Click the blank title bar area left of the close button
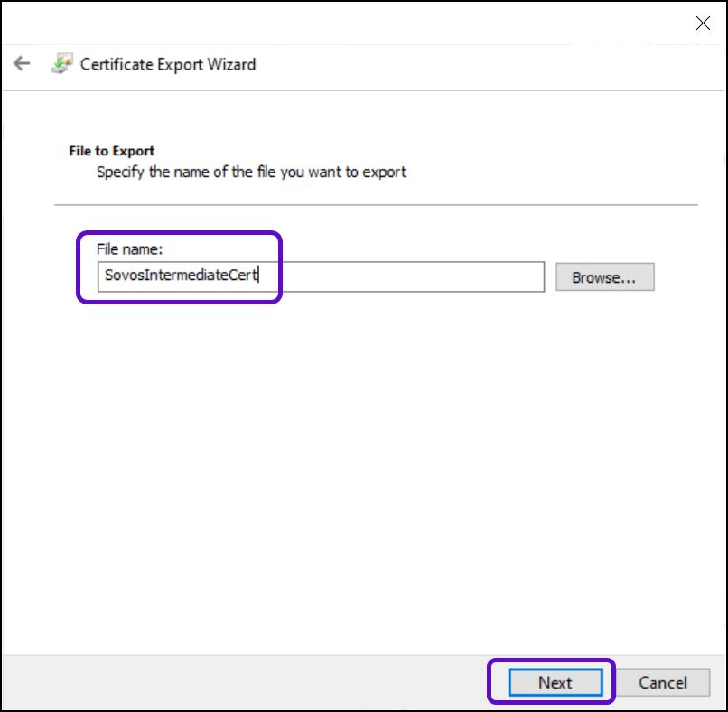Screen dimensions: 728x712 pyautogui.click(x=361, y=23)
